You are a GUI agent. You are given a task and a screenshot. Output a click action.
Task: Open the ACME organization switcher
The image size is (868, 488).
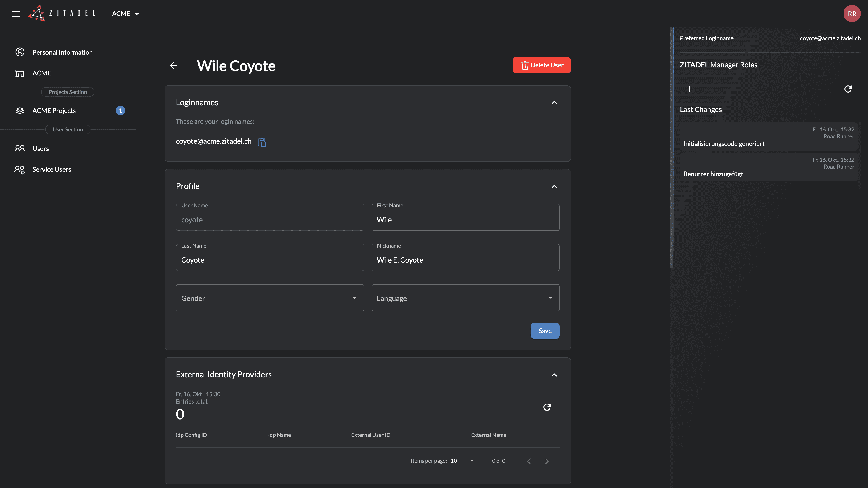click(x=125, y=14)
